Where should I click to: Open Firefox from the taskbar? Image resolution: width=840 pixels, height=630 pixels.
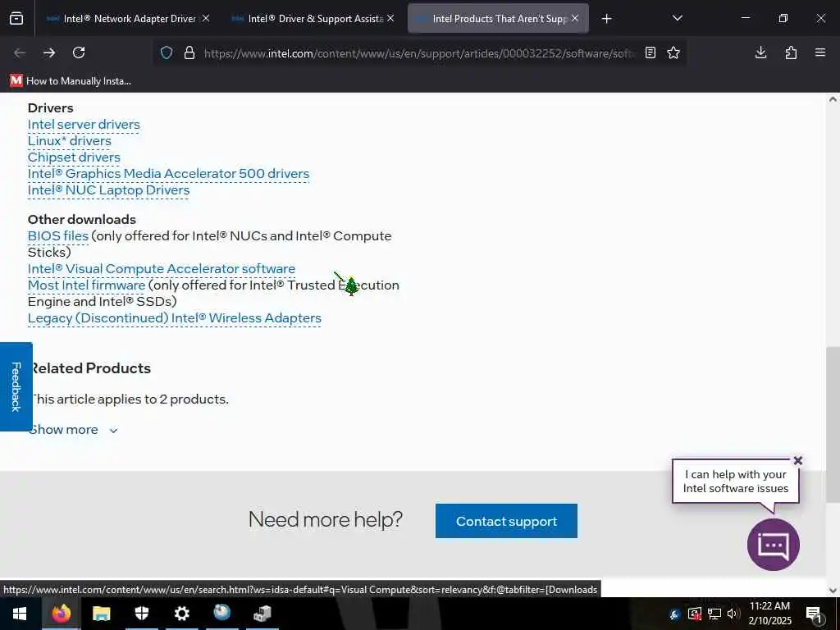pos(61,614)
